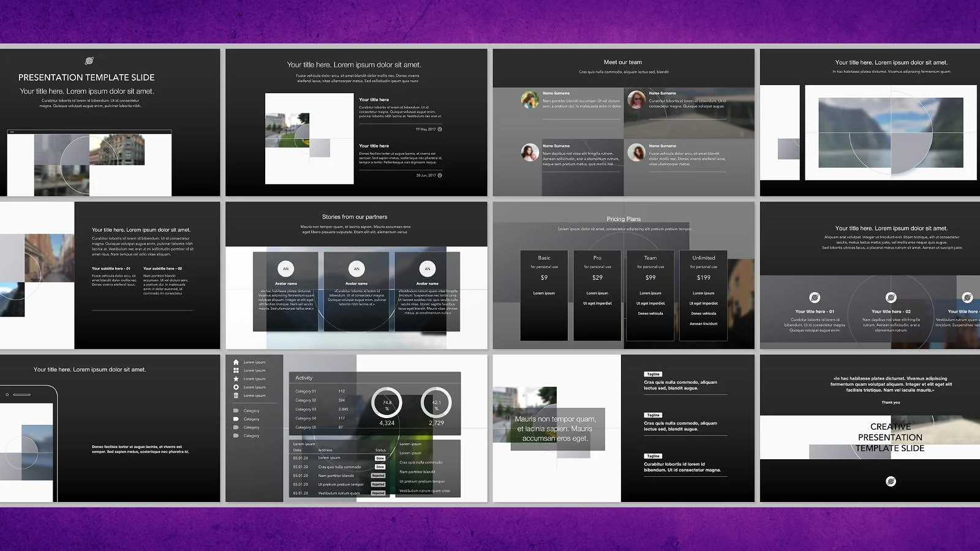Screen dimensions: 980x551
Task: Select the Pro $29 pricing card
Action: click(597, 295)
